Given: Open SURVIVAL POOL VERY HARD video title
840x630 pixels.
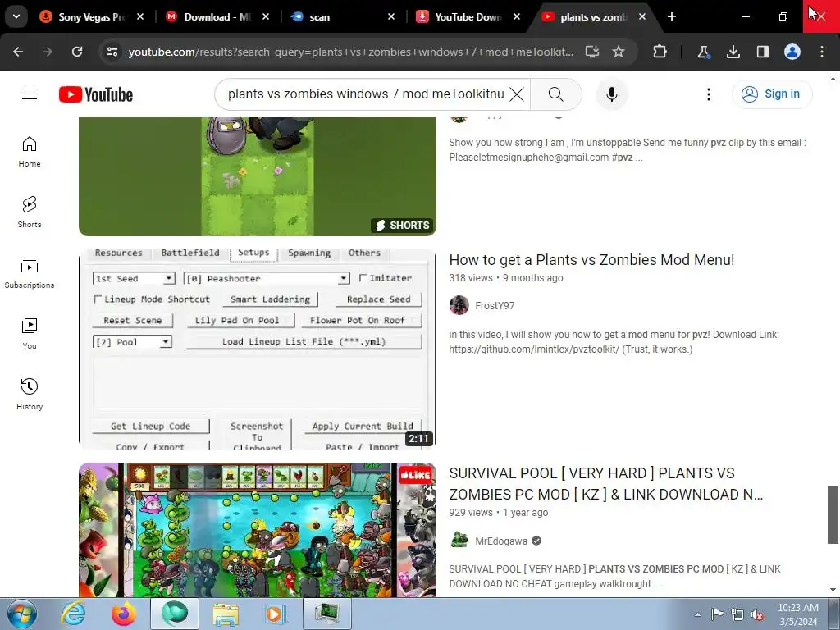Looking at the screenshot, I should pyautogui.click(x=606, y=484).
